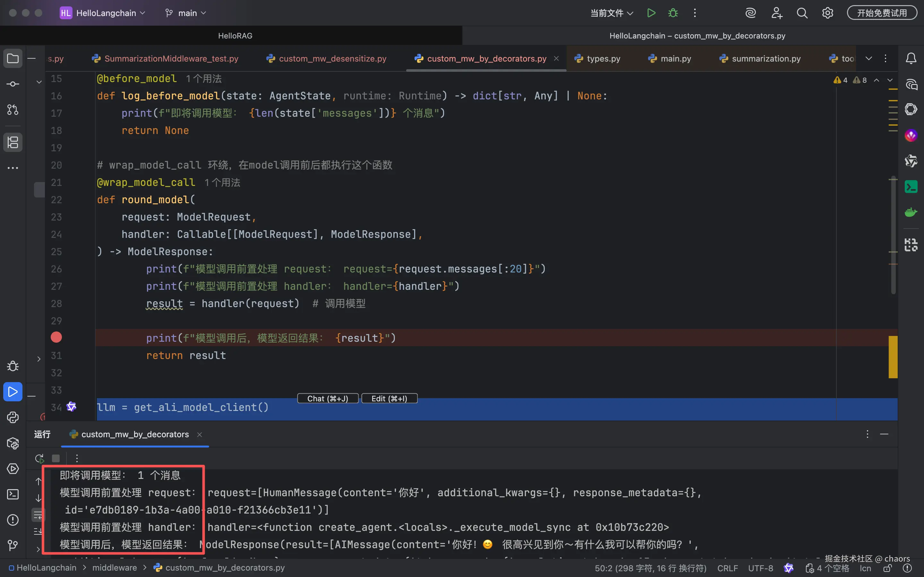This screenshot has height=577, width=924.
Task: Click the 开始免费试用 button
Action: coord(882,13)
